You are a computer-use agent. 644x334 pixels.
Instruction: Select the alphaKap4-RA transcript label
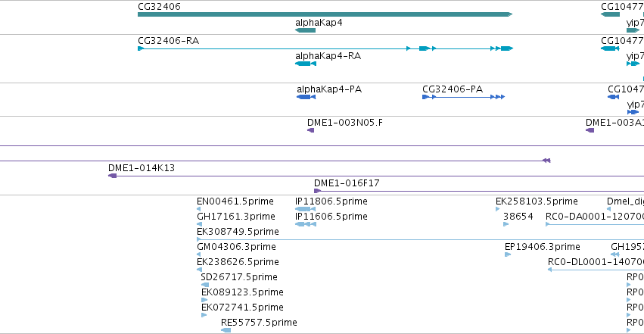[328, 56]
